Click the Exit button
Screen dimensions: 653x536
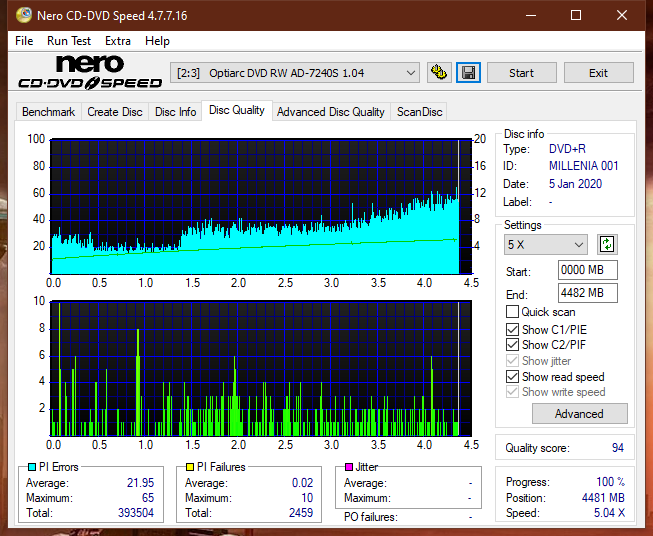pyautogui.click(x=598, y=73)
